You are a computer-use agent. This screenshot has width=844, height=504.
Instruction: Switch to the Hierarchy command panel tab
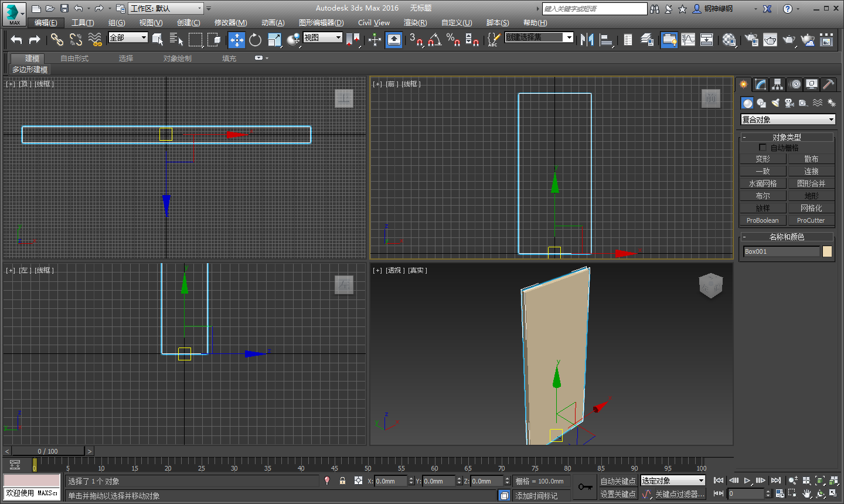(x=777, y=84)
